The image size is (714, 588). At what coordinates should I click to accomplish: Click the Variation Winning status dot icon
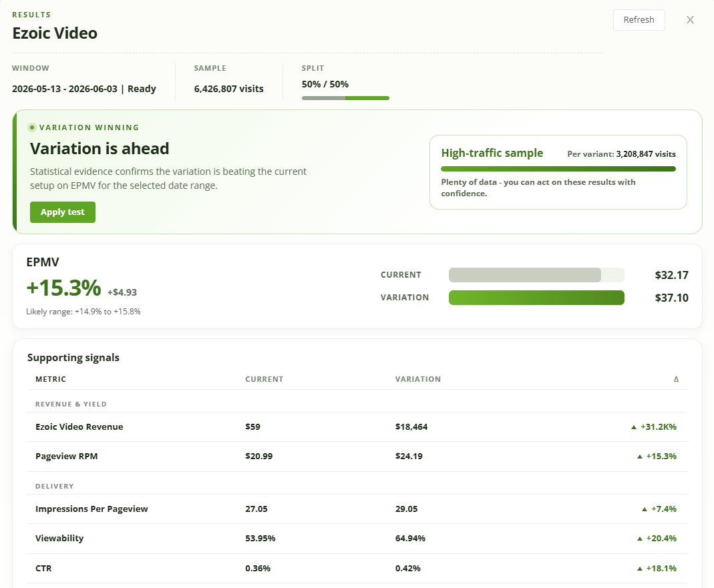pyautogui.click(x=32, y=127)
